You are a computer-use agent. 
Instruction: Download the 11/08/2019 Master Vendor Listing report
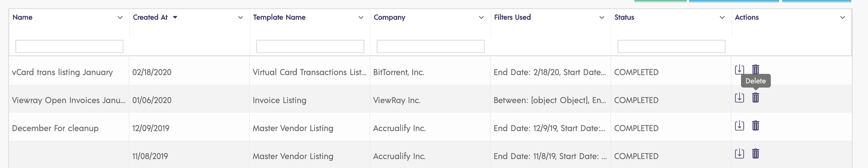tap(739, 154)
